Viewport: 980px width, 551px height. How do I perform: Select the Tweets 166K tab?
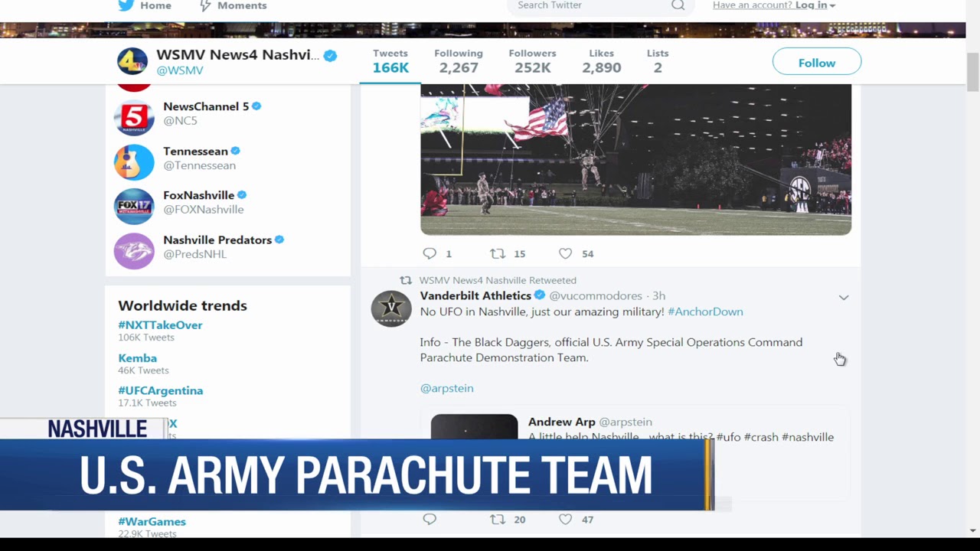(390, 61)
